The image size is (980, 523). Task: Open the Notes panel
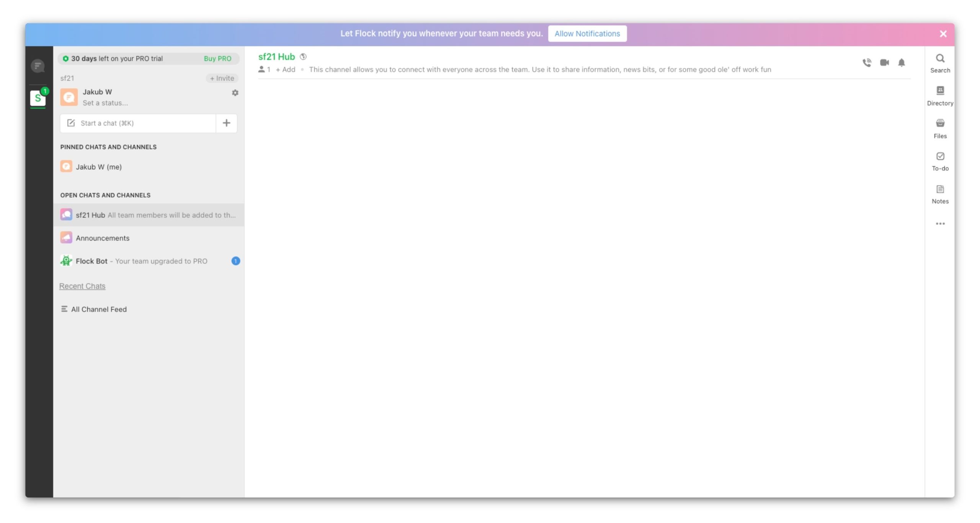point(940,194)
